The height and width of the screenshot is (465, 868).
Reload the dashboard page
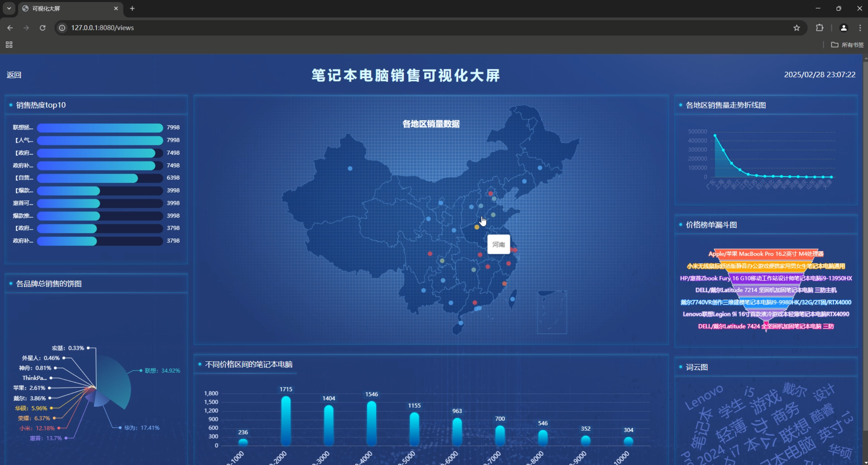[x=42, y=28]
